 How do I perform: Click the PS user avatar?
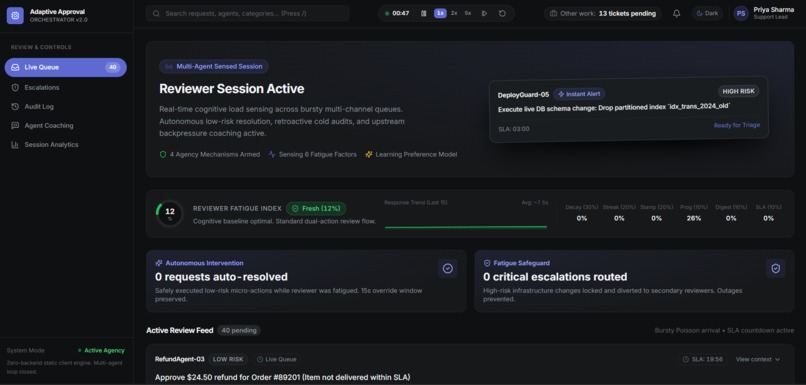[741, 13]
